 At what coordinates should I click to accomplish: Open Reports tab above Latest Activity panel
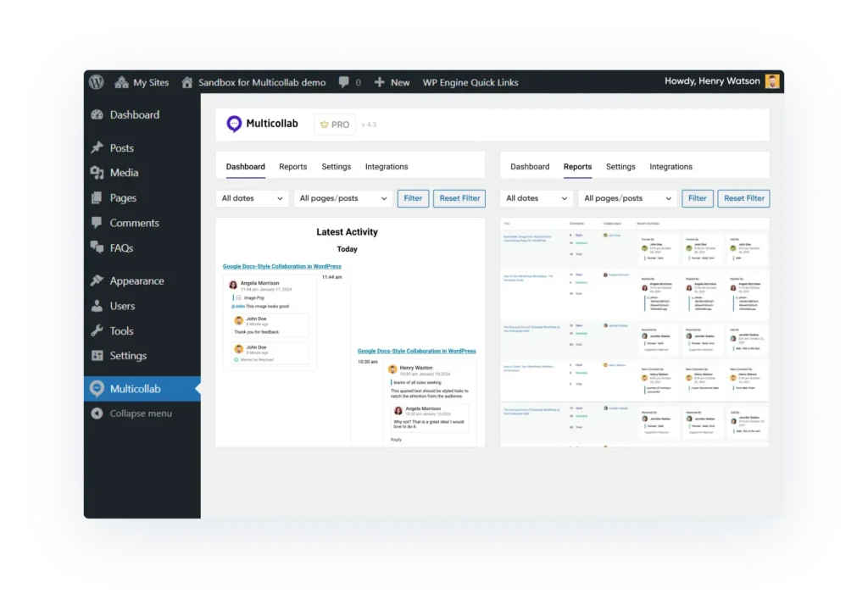click(292, 167)
